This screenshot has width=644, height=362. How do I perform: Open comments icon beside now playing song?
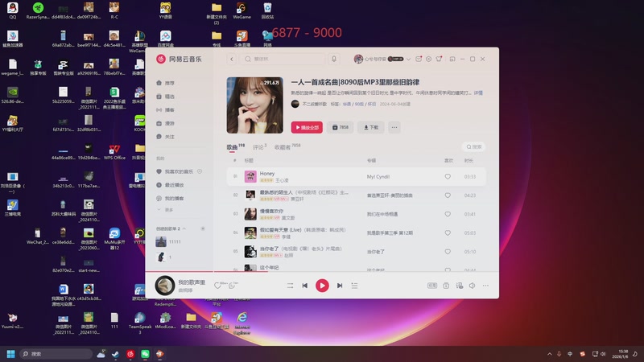coord(232,286)
